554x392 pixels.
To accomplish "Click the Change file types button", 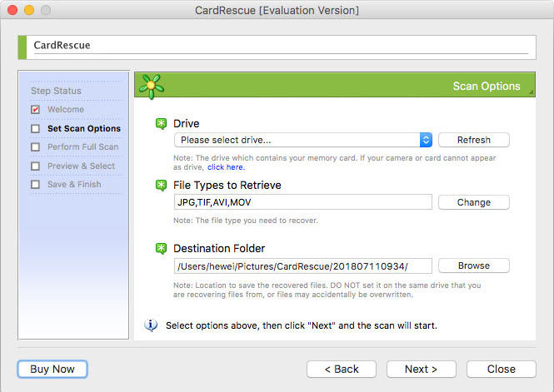I will [474, 202].
